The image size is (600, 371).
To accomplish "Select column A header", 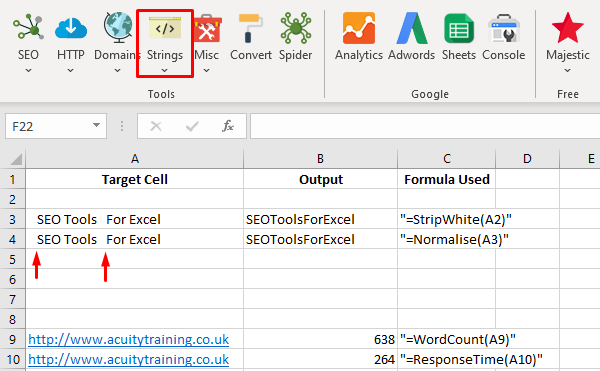I will pyautogui.click(x=135, y=159).
